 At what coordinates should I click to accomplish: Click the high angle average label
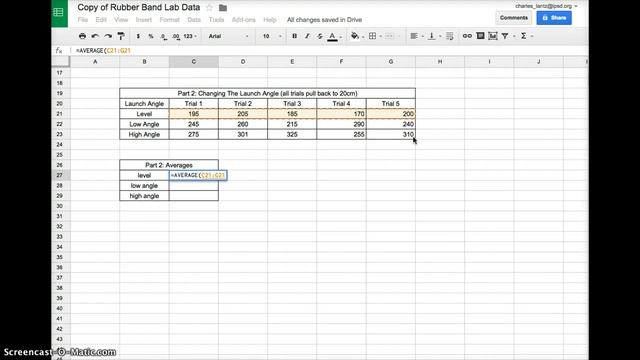(144, 196)
